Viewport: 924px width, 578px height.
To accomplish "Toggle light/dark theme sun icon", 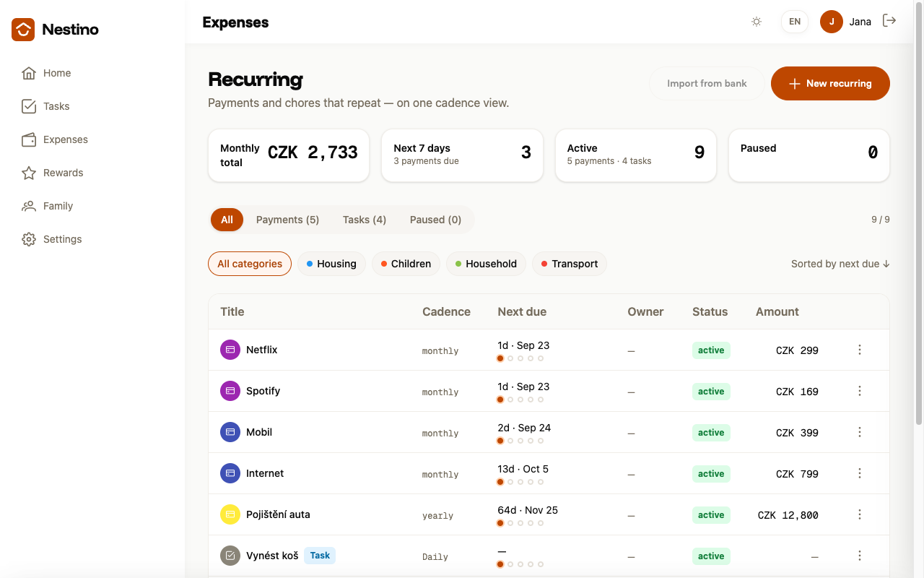I will click(x=757, y=22).
